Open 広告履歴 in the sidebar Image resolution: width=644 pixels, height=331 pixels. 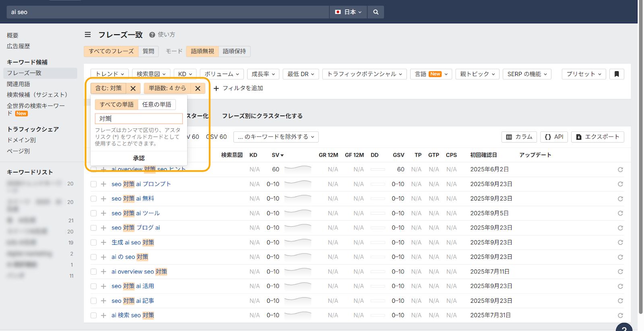19,46
